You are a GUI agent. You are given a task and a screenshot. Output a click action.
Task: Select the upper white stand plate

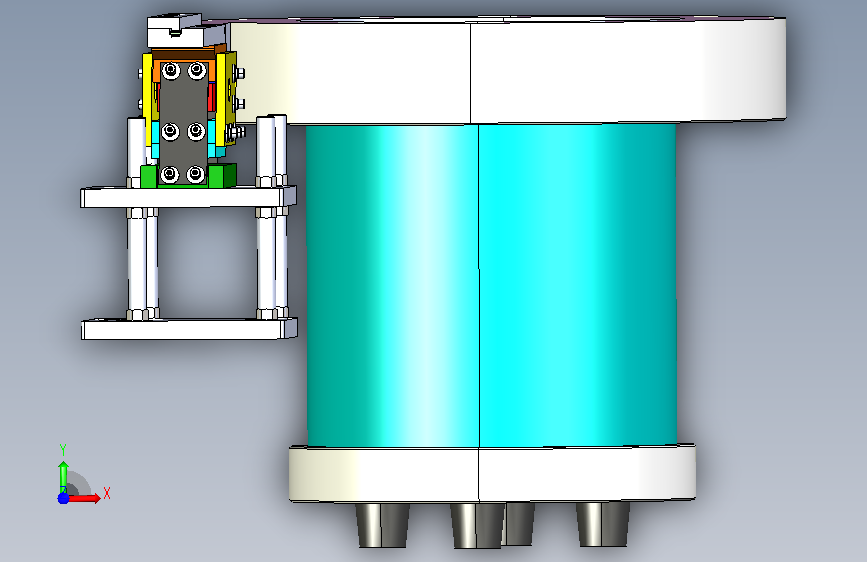[x=188, y=197]
